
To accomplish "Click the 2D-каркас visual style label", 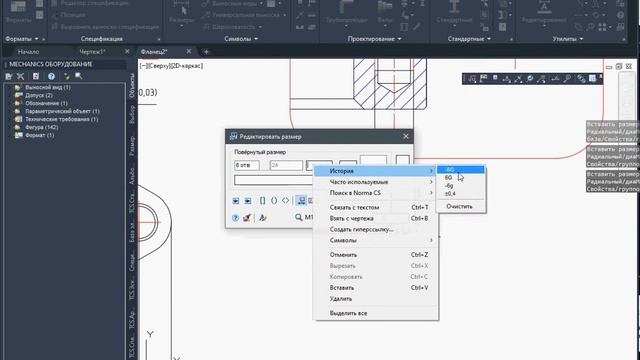I will point(186,66).
